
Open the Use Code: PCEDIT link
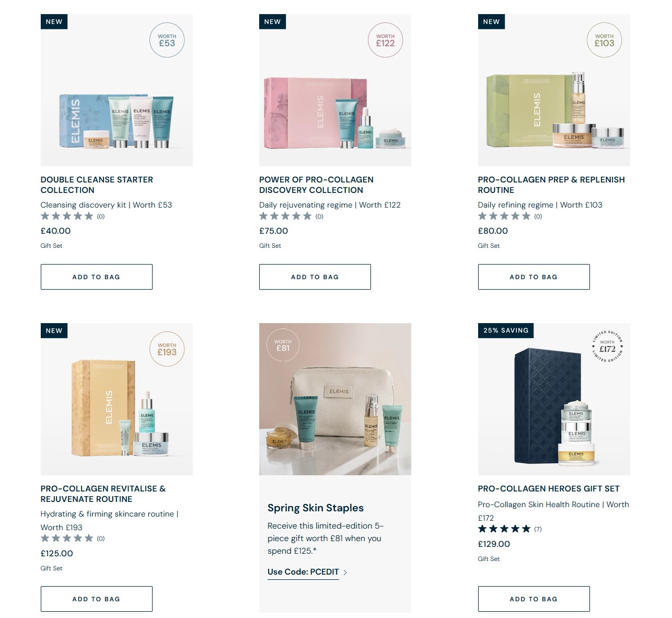pos(303,572)
